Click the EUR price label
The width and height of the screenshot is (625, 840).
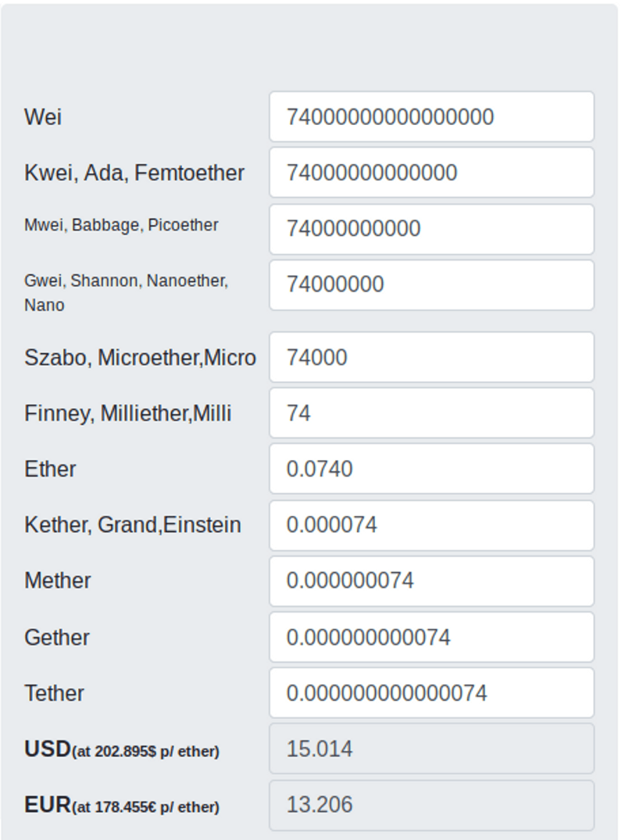pos(122,805)
